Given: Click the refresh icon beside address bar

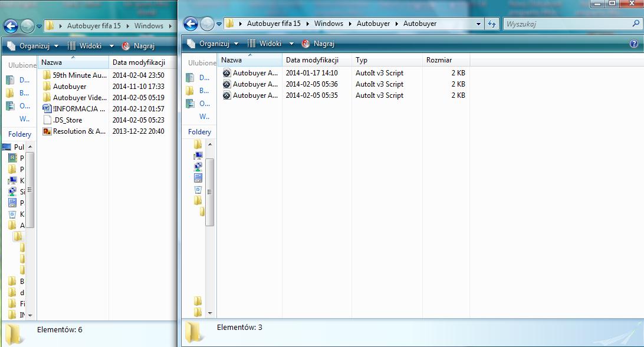Looking at the screenshot, I should (x=492, y=24).
